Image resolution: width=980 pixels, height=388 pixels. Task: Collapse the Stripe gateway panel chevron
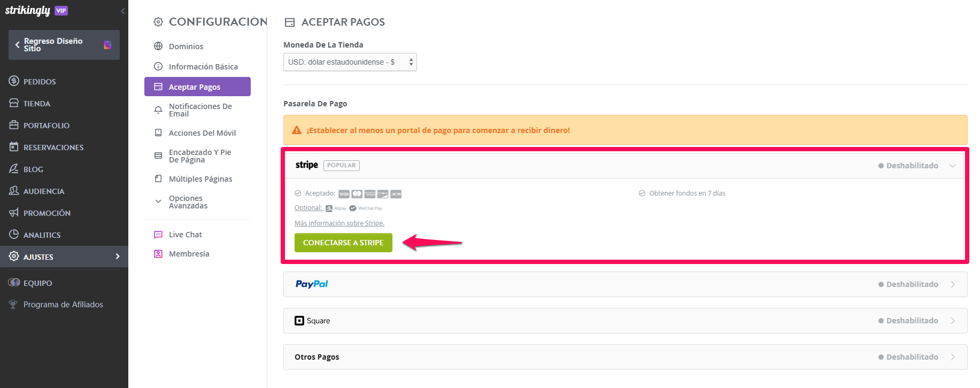(x=953, y=166)
